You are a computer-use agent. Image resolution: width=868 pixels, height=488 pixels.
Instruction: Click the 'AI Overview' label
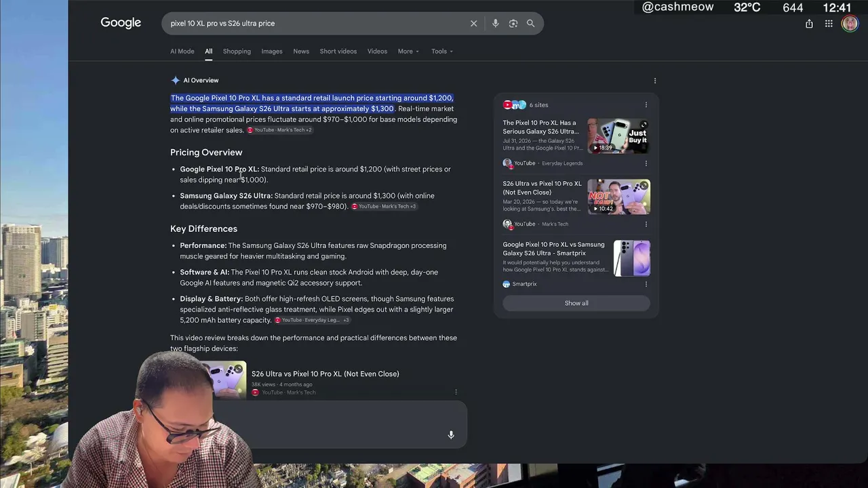click(x=201, y=81)
